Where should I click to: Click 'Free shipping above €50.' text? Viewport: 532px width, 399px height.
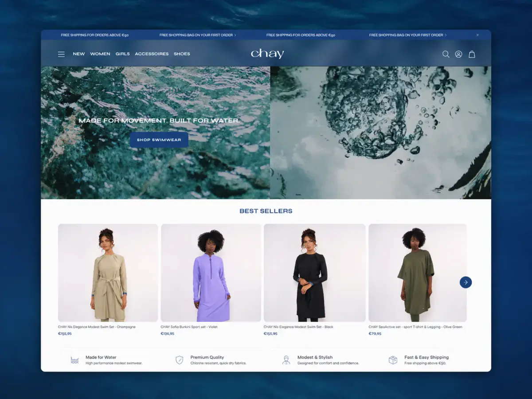tap(426, 363)
